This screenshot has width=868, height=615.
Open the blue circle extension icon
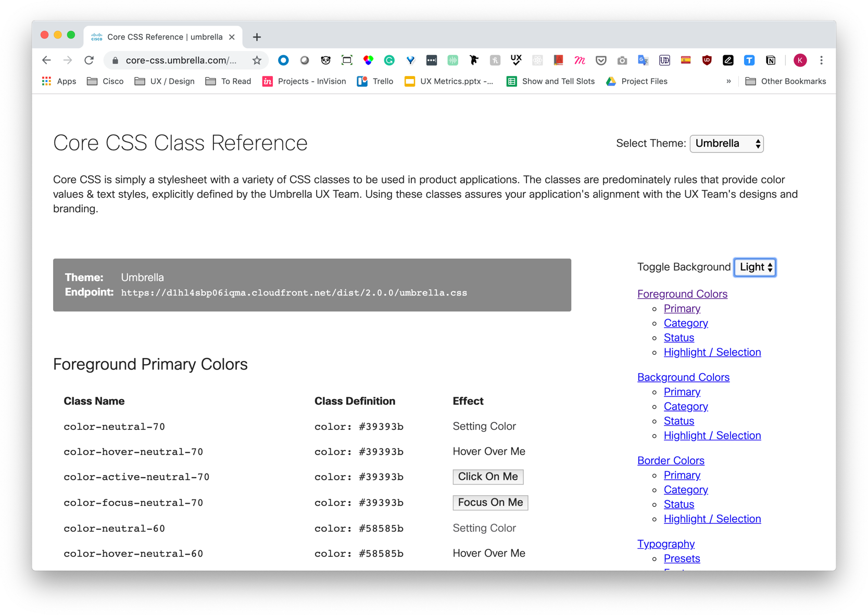tap(283, 60)
